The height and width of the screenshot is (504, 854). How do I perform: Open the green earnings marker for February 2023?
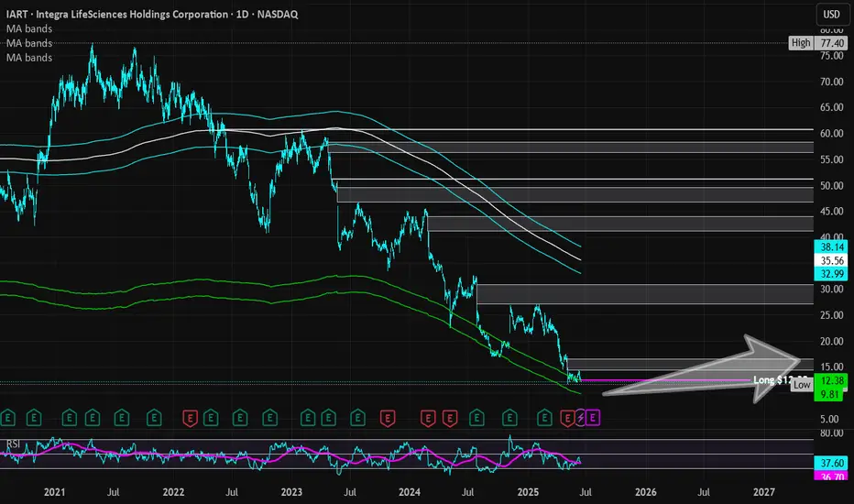[x=308, y=418]
